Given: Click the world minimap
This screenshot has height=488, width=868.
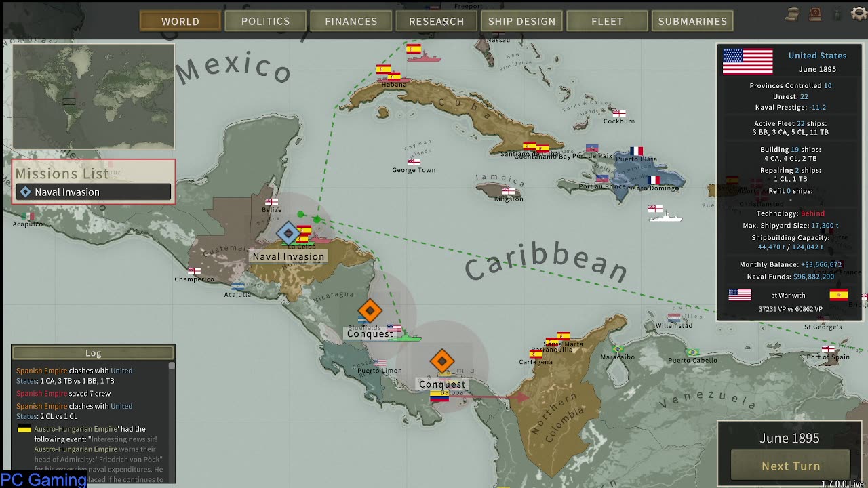Looking at the screenshot, I should click(94, 97).
